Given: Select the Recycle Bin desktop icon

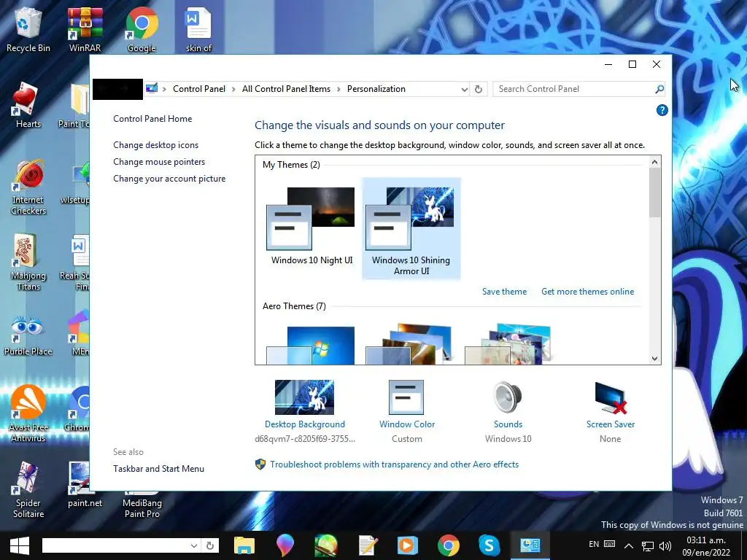Looking at the screenshot, I should click(x=28, y=29).
